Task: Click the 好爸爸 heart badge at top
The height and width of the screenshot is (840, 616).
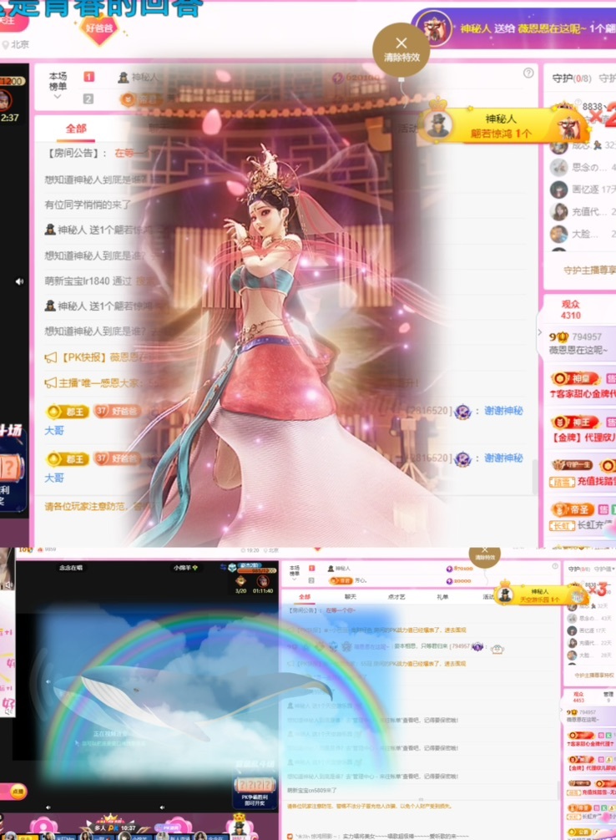Action: click(x=99, y=28)
